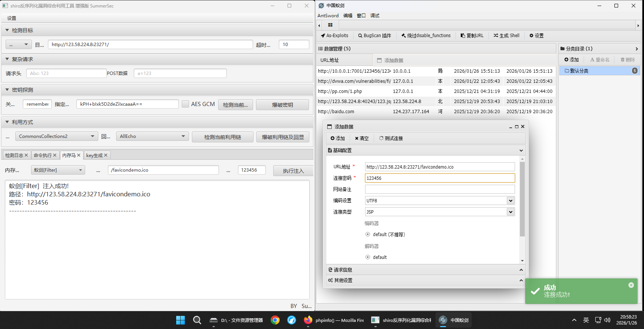Enable the AES GCM checkbox

[x=185, y=104]
